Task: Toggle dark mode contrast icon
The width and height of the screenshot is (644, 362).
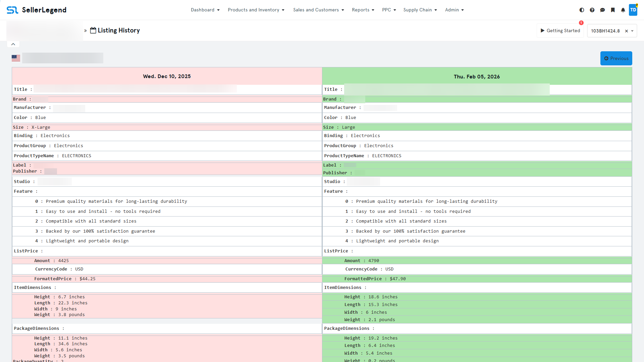Action: (x=582, y=10)
